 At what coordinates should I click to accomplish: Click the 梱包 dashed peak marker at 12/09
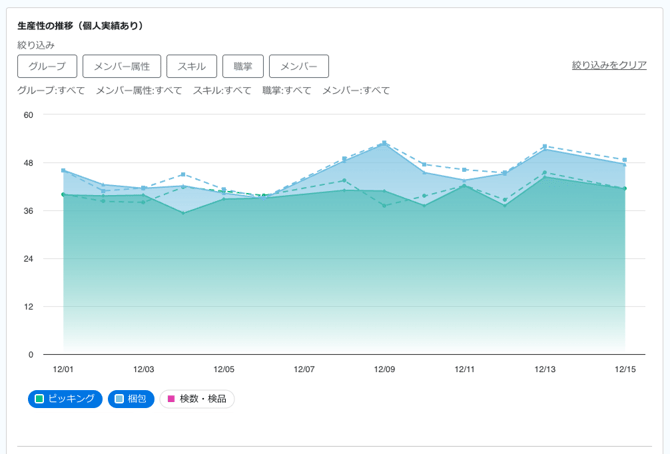tap(384, 143)
